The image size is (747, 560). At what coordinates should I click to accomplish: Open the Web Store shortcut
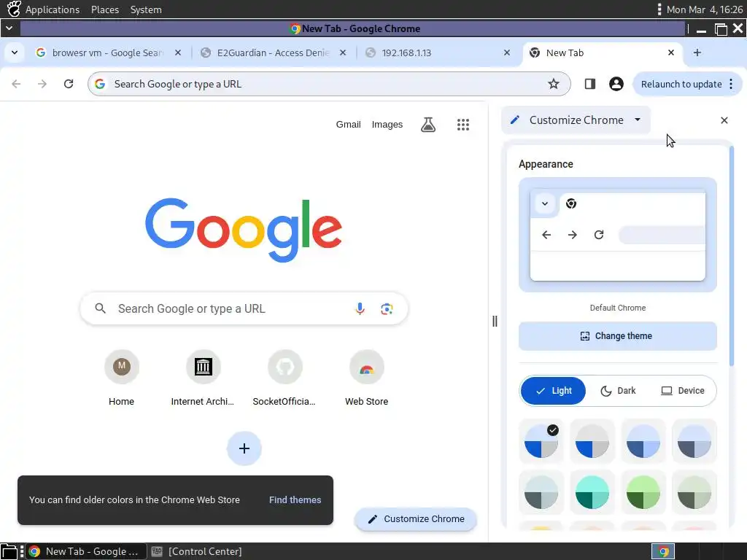[x=366, y=378]
